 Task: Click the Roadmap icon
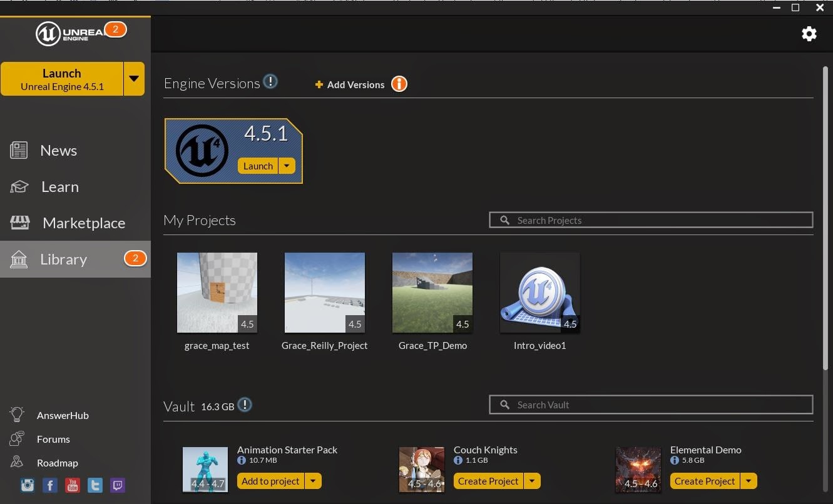[17, 462]
